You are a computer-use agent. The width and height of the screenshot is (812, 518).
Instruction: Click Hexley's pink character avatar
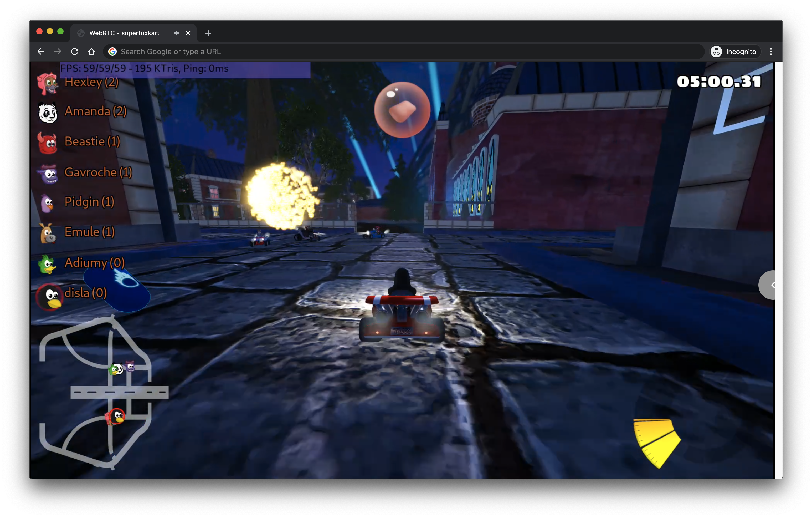point(48,83)
